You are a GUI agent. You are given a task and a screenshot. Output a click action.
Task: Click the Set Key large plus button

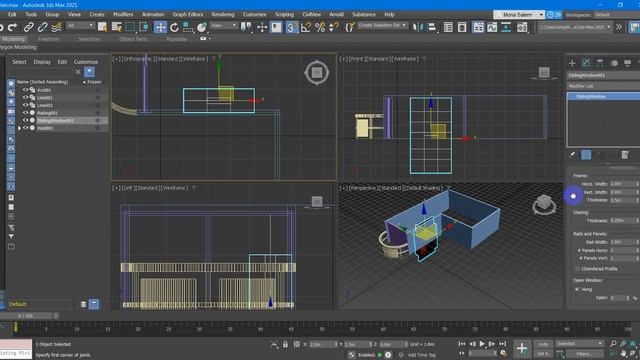[522, 349]
